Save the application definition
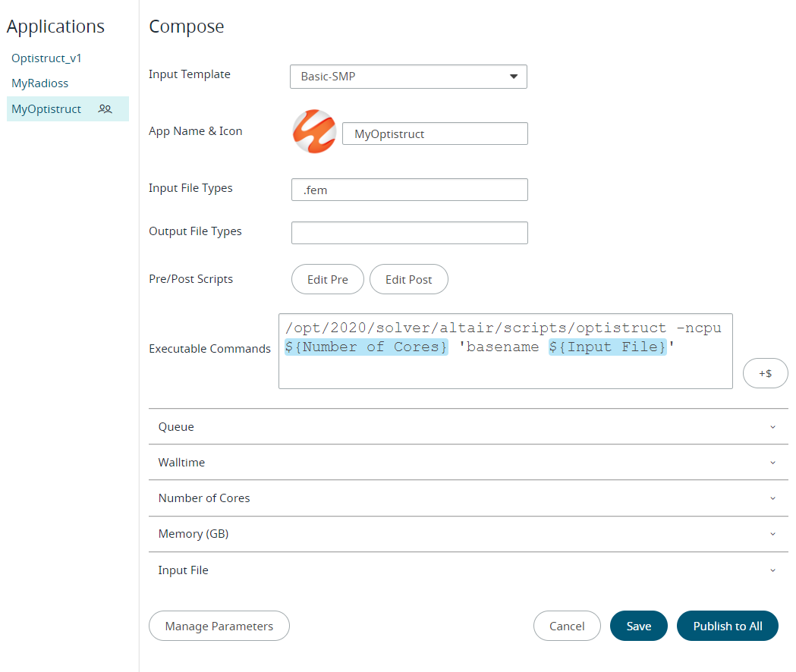Image resolution: width=796 pixels, height=672 pixels. (x=639, y=626)
